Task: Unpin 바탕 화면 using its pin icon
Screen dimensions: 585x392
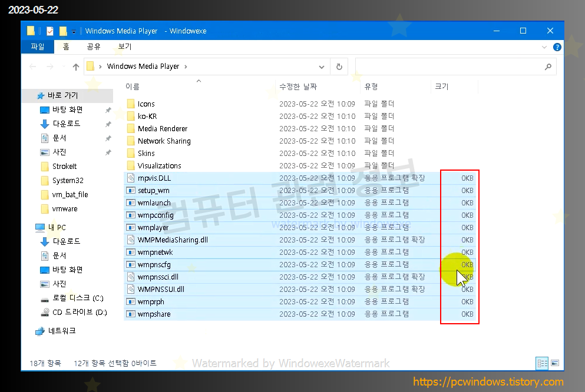Action: click(x=108, y=110)
